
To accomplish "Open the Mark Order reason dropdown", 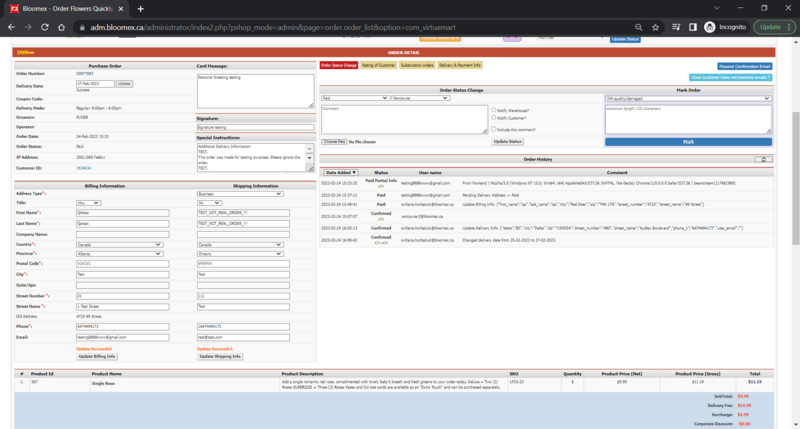I will pos(688,98).
